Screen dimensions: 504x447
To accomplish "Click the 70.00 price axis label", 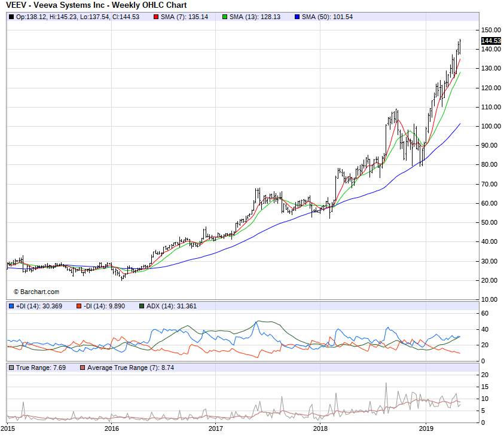I will [489, 184].
